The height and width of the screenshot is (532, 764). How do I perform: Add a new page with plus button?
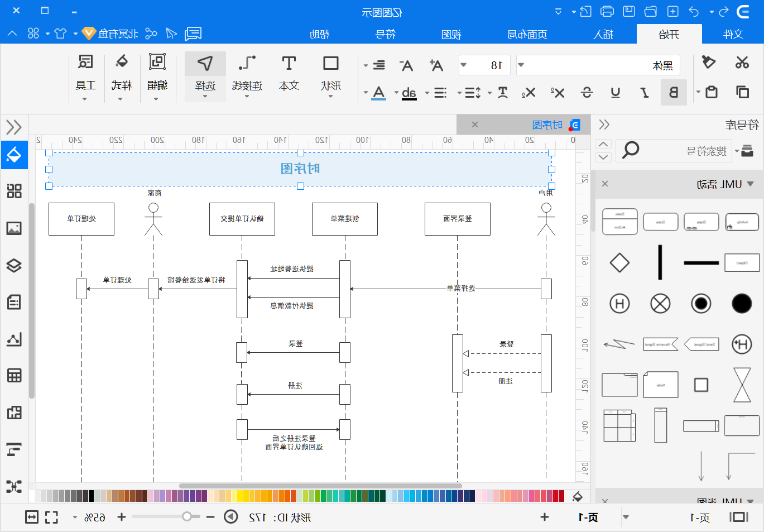545,517
